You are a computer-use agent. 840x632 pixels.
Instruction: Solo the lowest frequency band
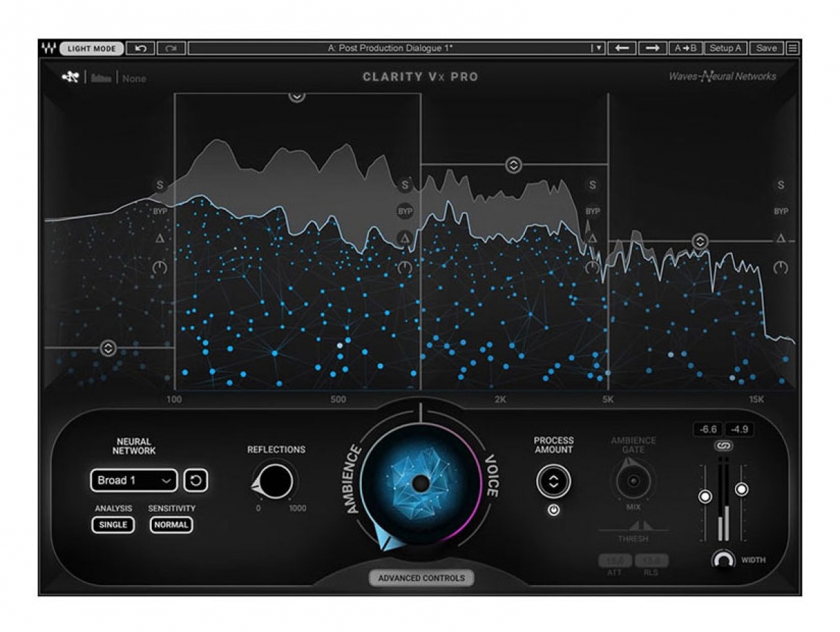click(x=160, y=185)
